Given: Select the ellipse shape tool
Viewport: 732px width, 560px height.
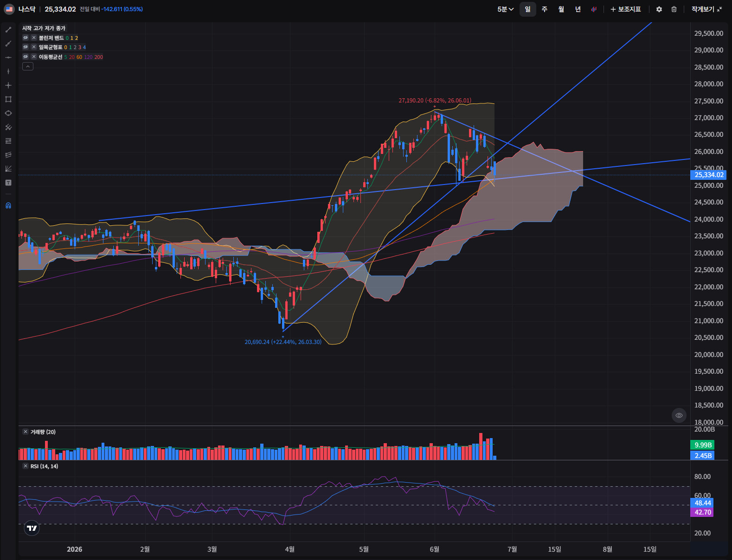Looking at the screenshot, I should [8, 113].
